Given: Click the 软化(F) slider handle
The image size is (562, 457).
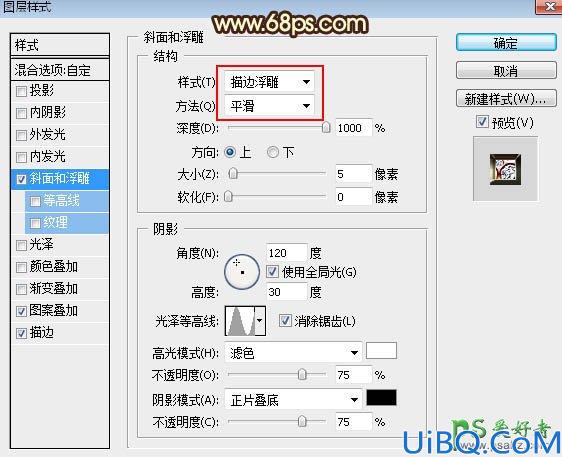Looking at the screenshot, I should click(229, 196).
